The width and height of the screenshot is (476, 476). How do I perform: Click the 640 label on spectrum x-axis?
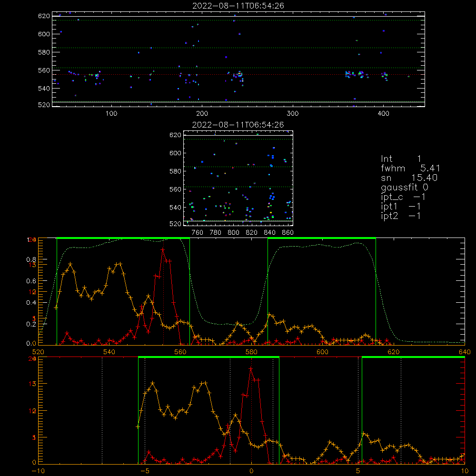tap(465, 352)
